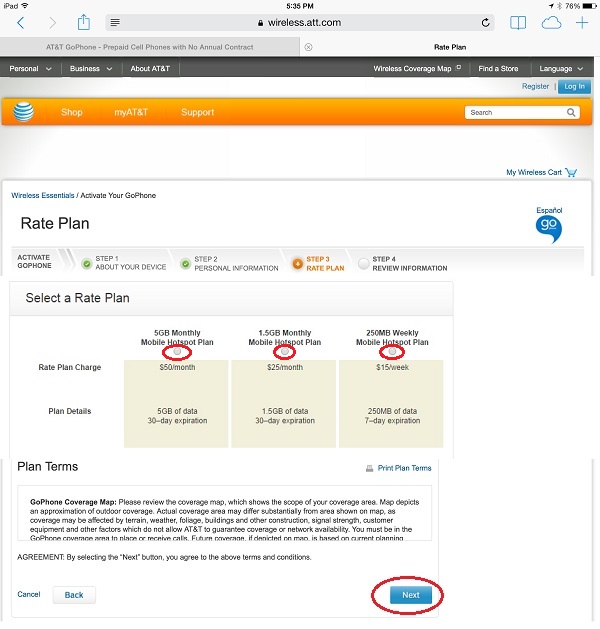
Task: Go back using Safari's back arrow
Action: click(x=21, y=23)
